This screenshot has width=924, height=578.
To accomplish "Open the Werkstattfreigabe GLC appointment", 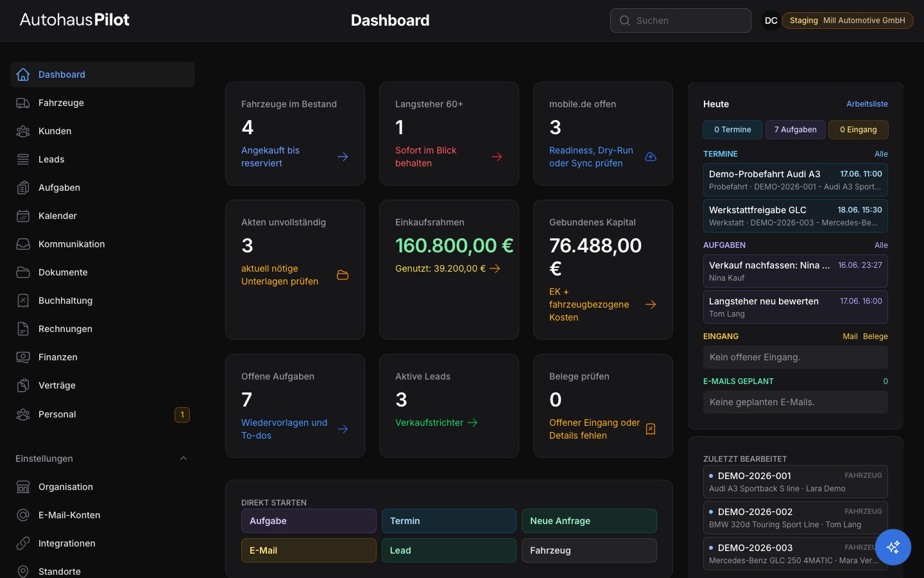I will point(796,216).
